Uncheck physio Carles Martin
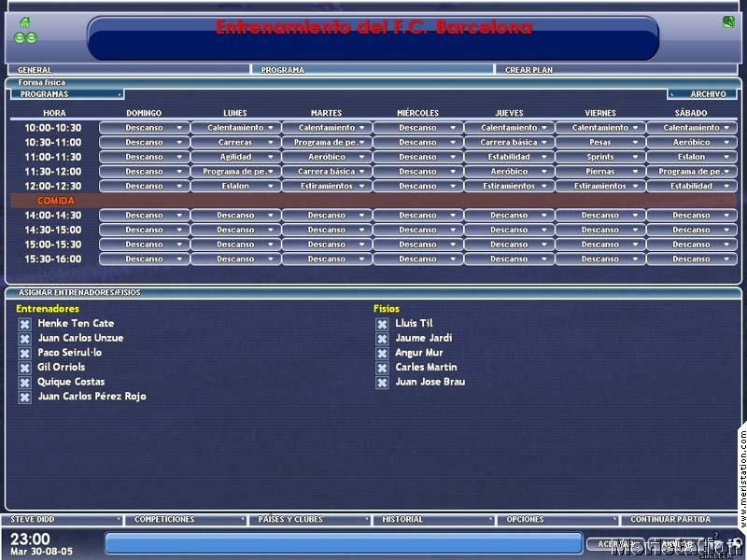This screenshot has height=560, width=747. point(382,368)
